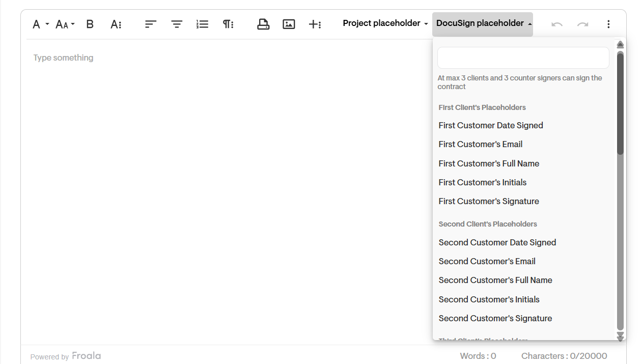Toggle bold formatting
The image size is (642, 364).
tap(90, 24)
